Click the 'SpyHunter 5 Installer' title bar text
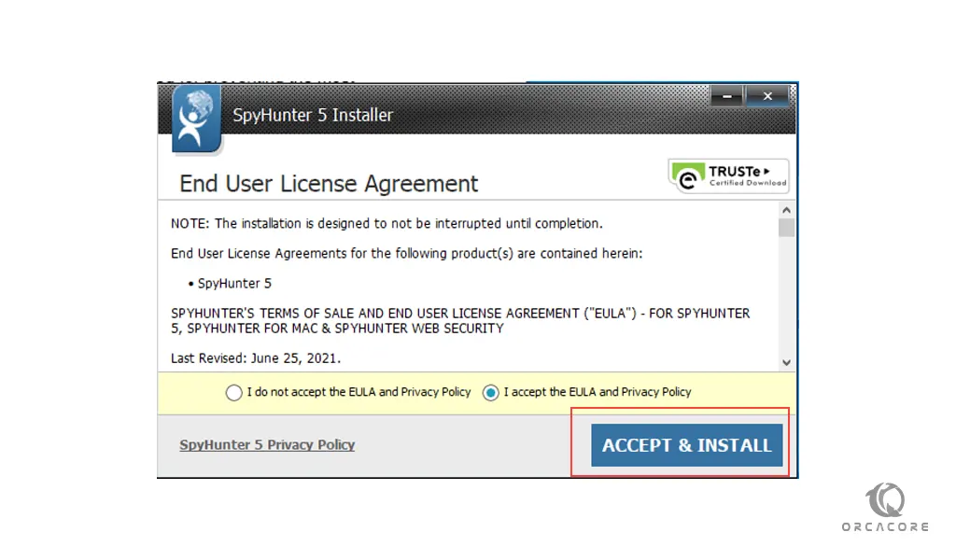Screen dimensions: 956x560 pos(313,115)
